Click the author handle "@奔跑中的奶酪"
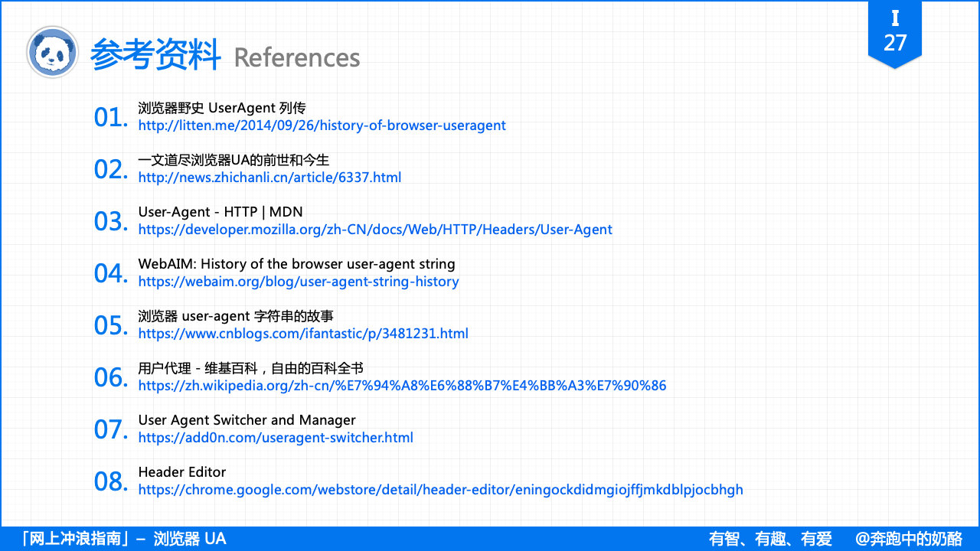Screen dimensions: 980x551 pos(909,539)
